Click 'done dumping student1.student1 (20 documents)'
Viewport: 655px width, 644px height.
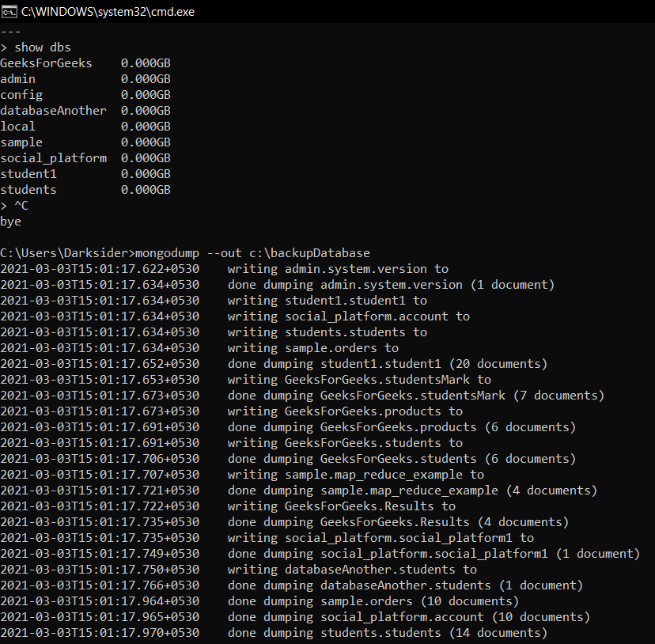coord(388,364)
